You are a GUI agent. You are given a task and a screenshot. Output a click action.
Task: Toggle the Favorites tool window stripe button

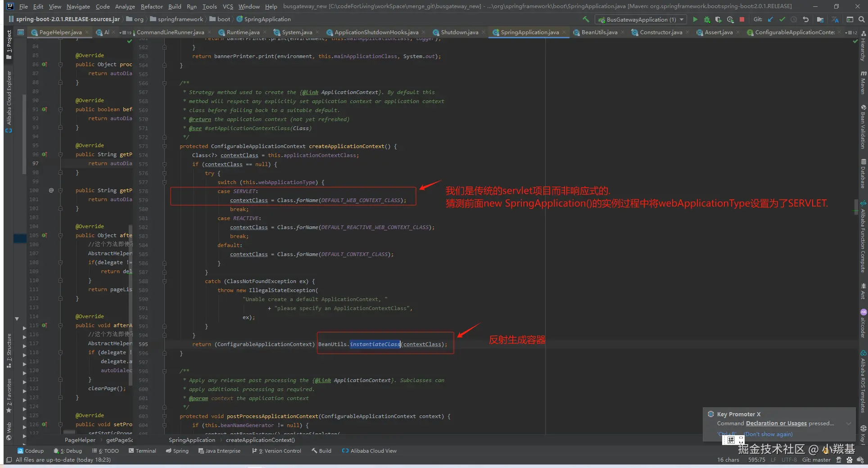click(x=9, y=396)
